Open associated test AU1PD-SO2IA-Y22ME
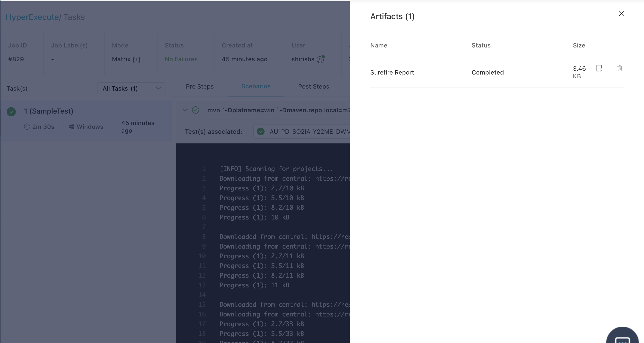Viewport: 644px width, 343px height. tap(304, 132)
